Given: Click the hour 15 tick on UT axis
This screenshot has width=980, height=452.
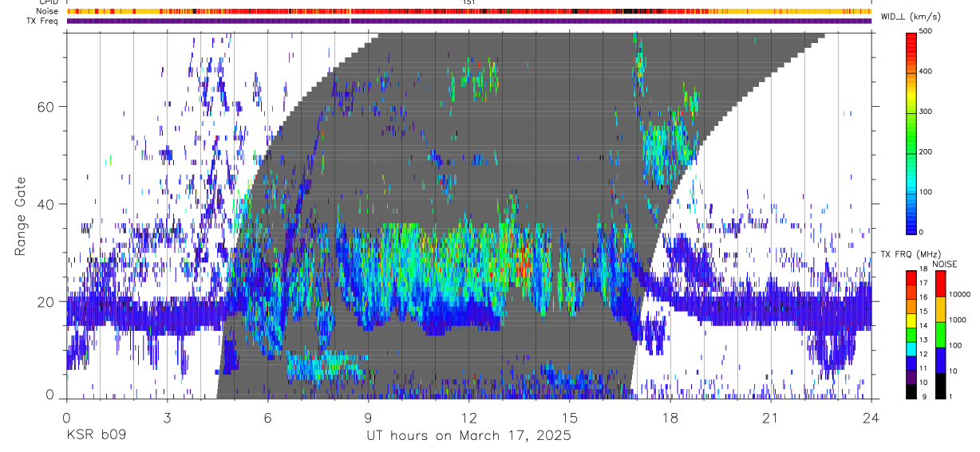Looking at the screenshot, I should coord(570,418).
